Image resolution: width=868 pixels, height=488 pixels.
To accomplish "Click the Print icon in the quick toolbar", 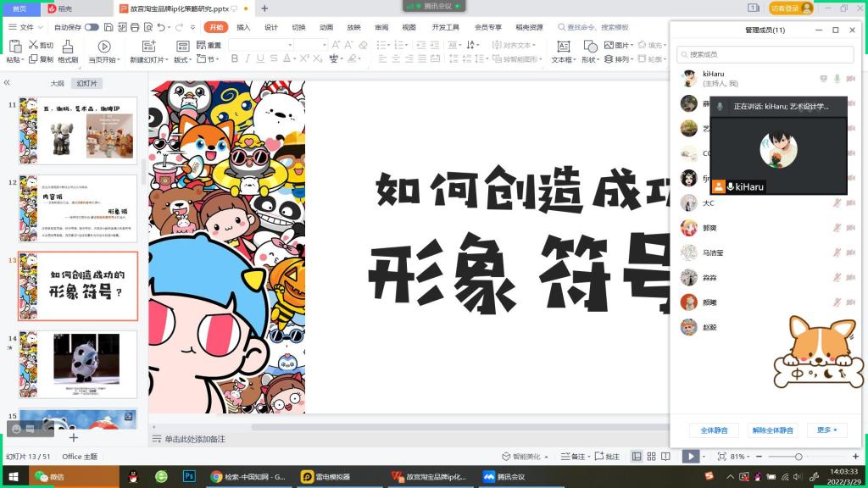I will 135,27.
